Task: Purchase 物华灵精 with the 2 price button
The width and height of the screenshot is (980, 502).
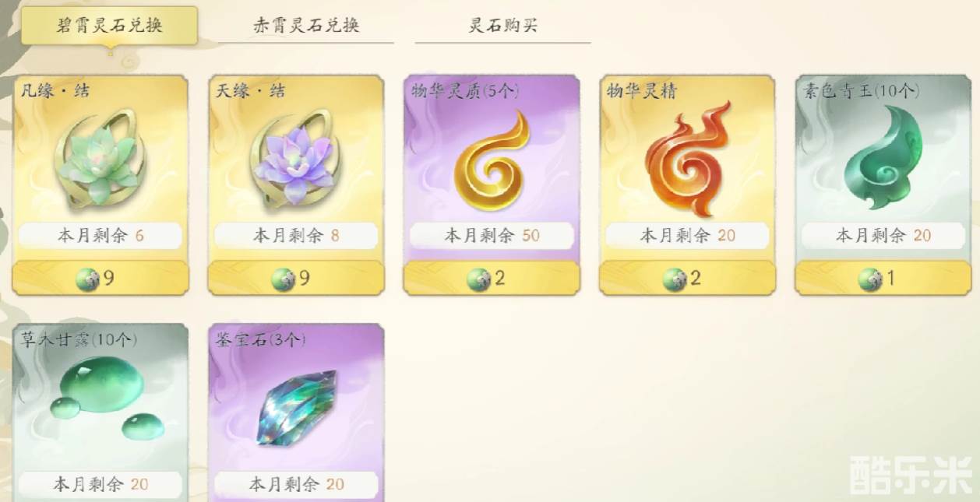Action: (x=687, y=279)
